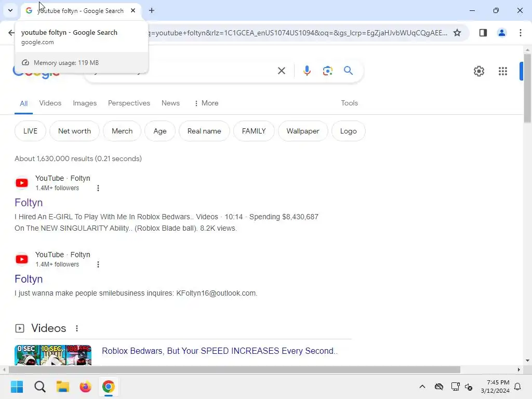
Task: Open the tab search dropdown arrow
Action: coord(10,10)
